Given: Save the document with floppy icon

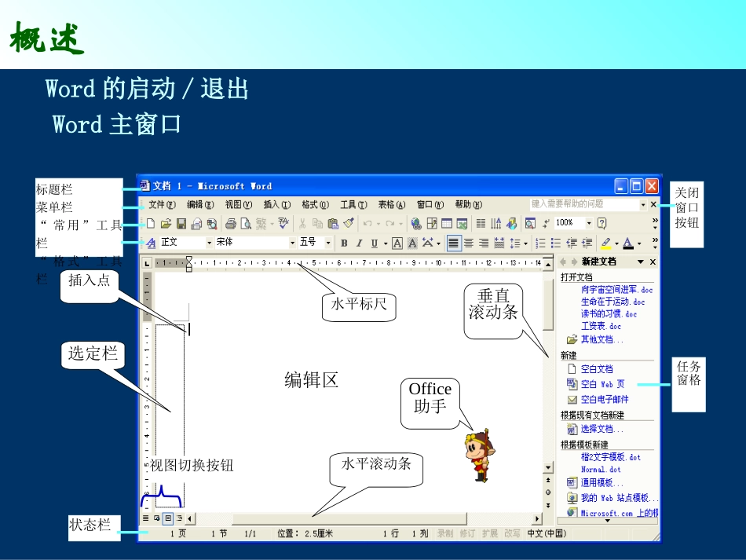Looking at the screenshot, I should 181,223.
